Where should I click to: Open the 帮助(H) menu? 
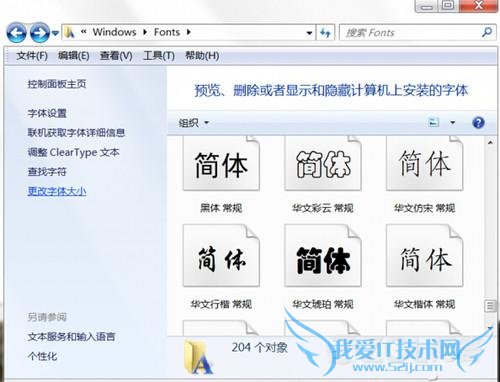pyautogui.click(x=202, y=56)
